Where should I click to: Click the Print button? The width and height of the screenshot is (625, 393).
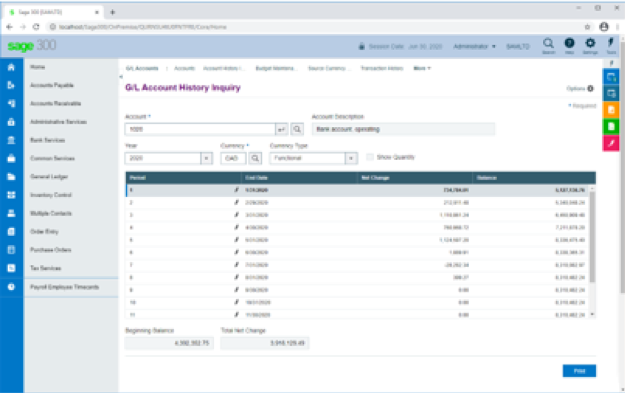pos(579,371)
